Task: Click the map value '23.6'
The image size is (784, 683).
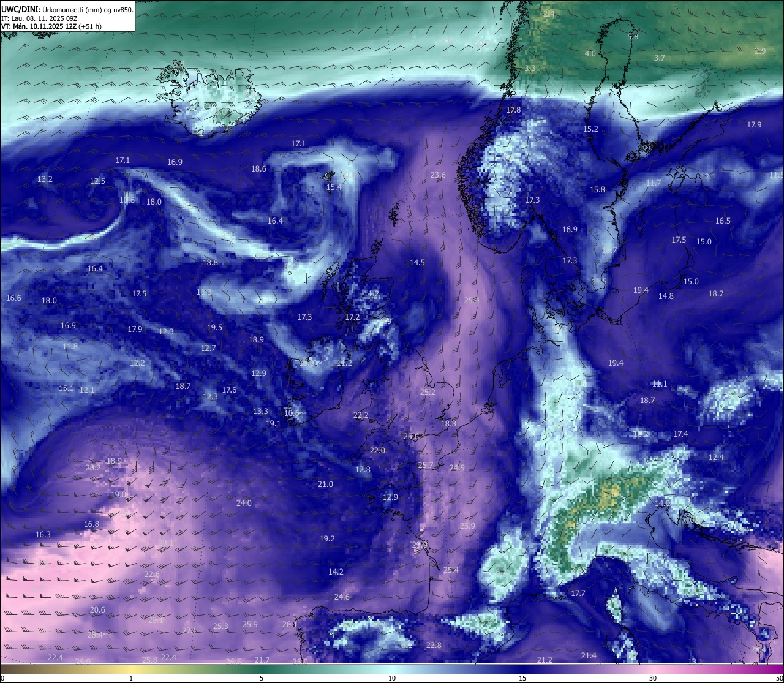Action: (438, 175)
